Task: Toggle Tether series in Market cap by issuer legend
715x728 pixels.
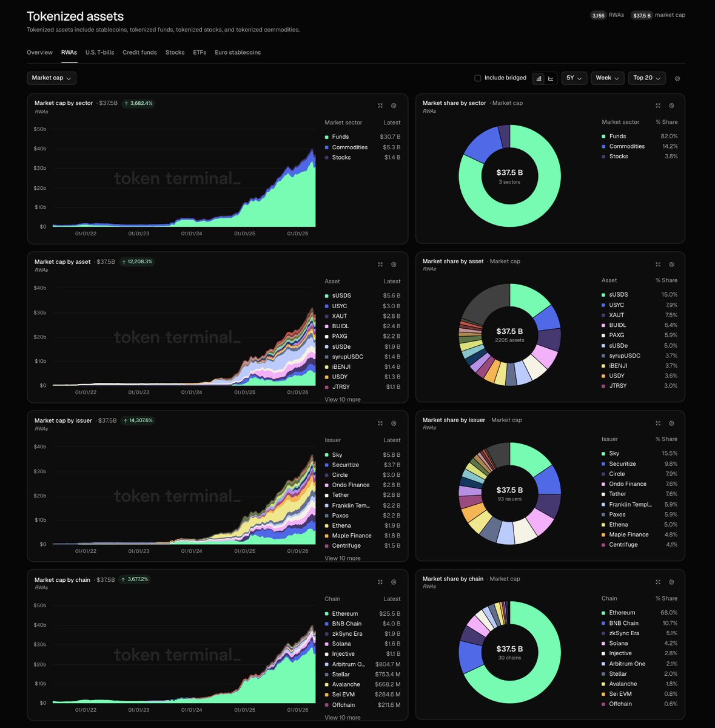Action: (x=362, y=496)
